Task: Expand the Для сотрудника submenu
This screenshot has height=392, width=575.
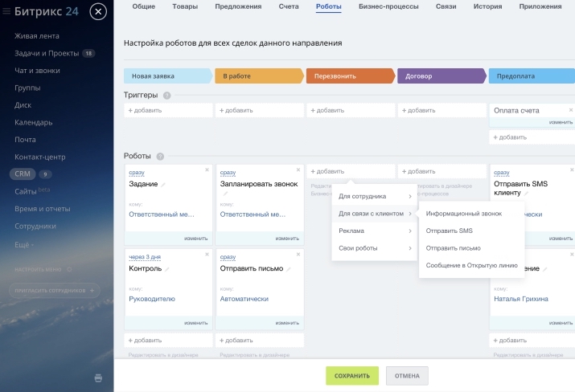Action: pyautogui.click(x=375, y=196)
